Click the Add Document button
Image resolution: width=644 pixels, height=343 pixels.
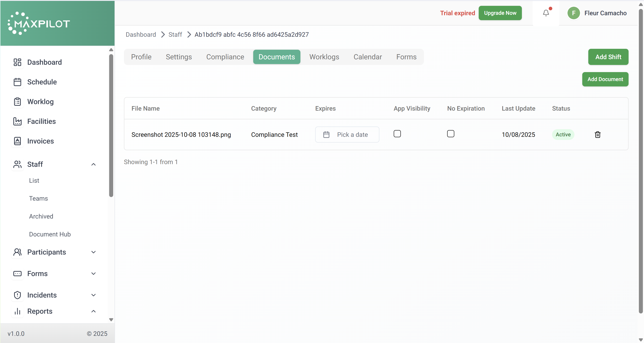(605, 79)
